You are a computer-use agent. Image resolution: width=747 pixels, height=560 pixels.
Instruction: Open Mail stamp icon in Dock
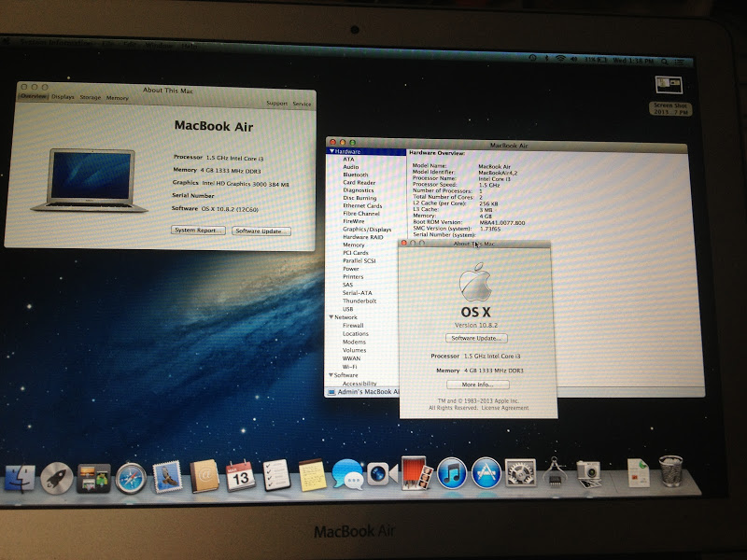[167, 477]
